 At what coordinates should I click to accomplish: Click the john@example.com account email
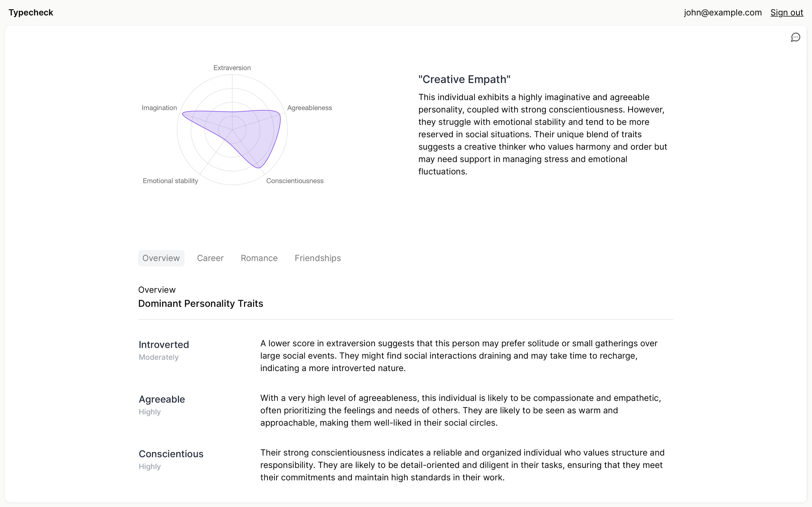(x=723, y=13)
